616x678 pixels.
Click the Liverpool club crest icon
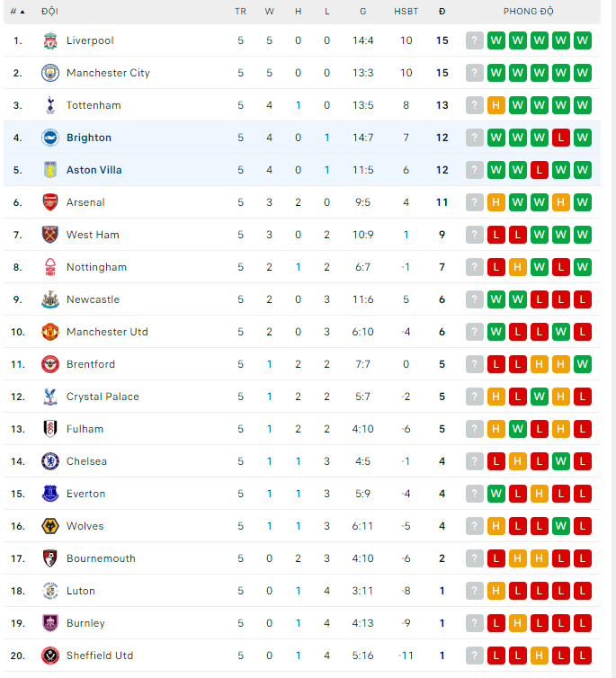point(50,40)
